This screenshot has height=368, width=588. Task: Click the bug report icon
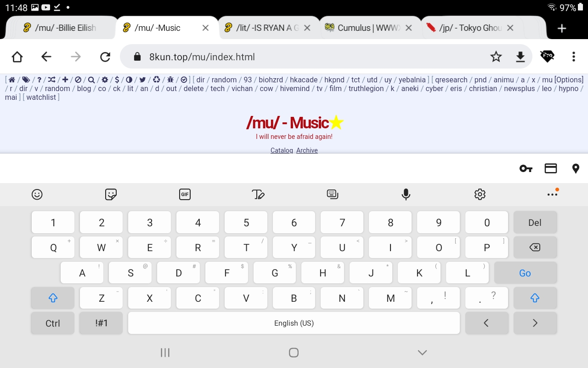(x=170, y=80)
